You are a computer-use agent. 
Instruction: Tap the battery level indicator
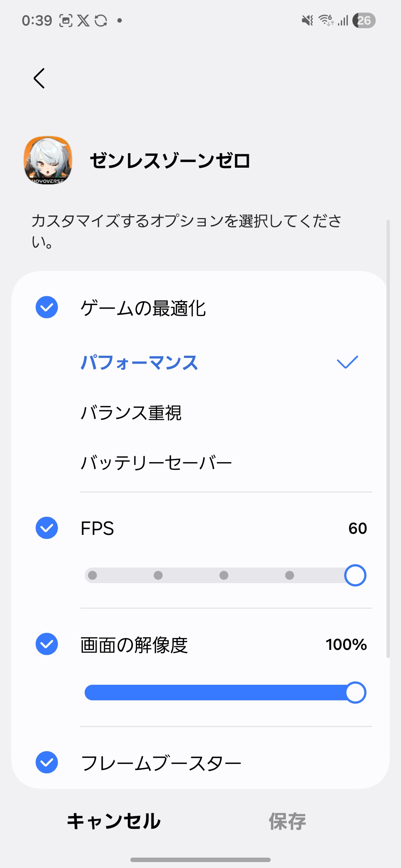point(364,20)
